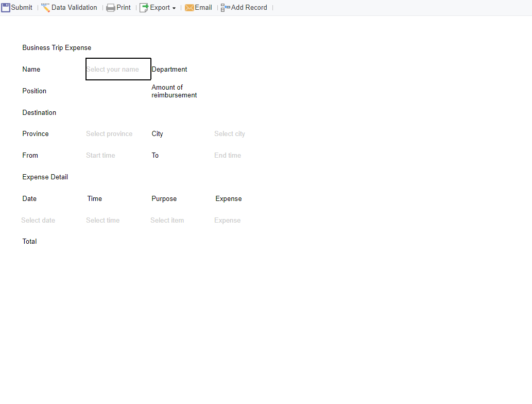Click the Data Validation label

tap(74, 7)
